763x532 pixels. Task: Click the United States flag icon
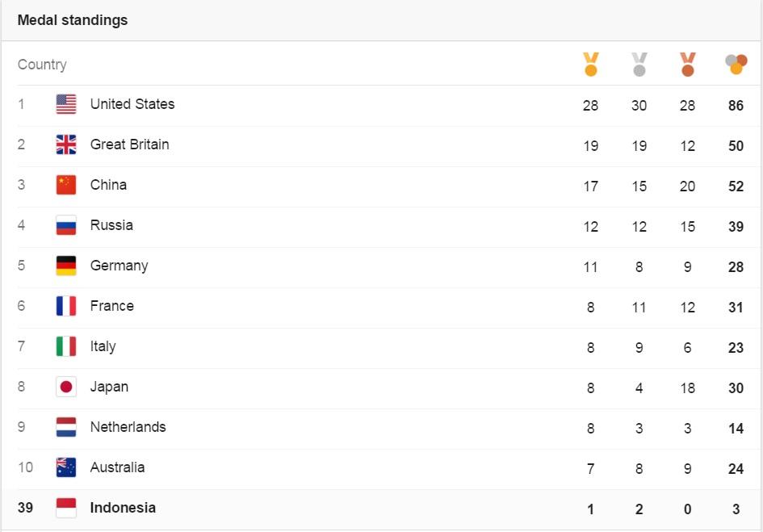pyautogui.click(x=66, y=104)
